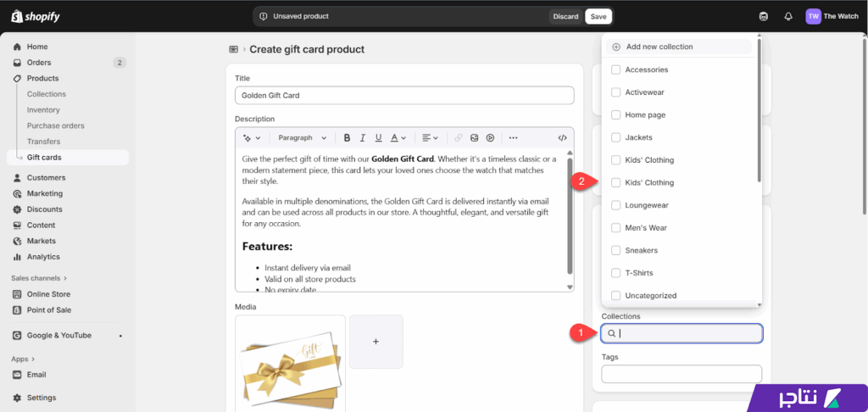Image resolution: width=868 pixels, height=412 pixels.
Task: Click the Home icon in sidebar
Action: (17, 47)
